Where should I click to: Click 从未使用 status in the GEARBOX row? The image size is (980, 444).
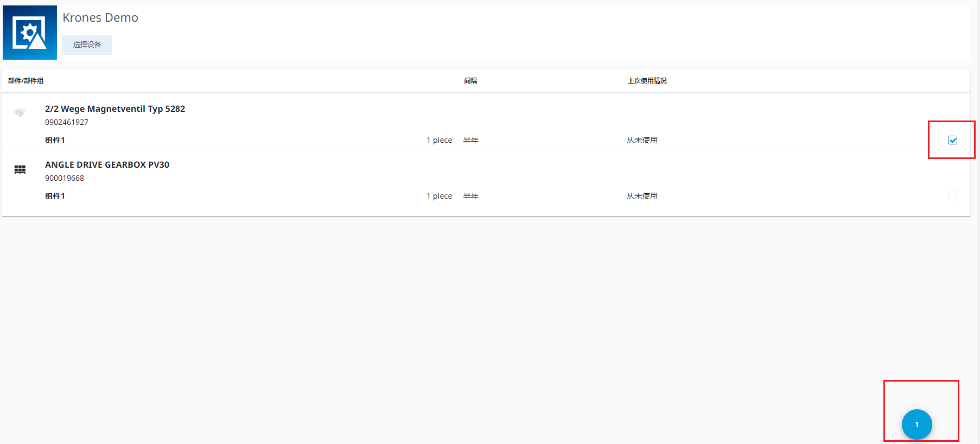pos(642,196)
